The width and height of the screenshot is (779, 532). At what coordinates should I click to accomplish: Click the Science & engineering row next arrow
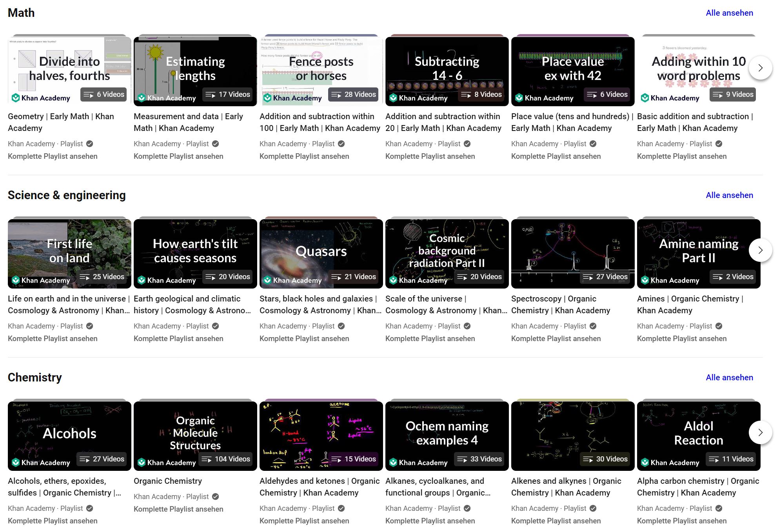(x=760, y=250)
